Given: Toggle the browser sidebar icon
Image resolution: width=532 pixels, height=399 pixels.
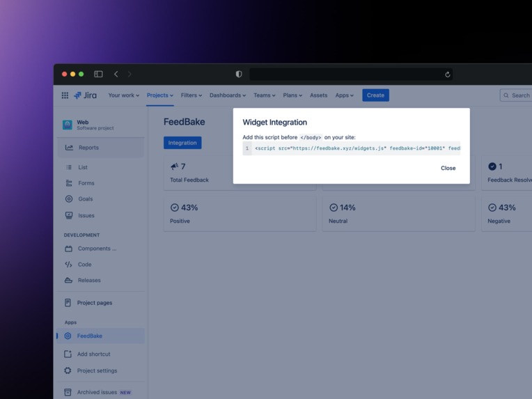Looking at the screenshot, I should pos(98,74).
